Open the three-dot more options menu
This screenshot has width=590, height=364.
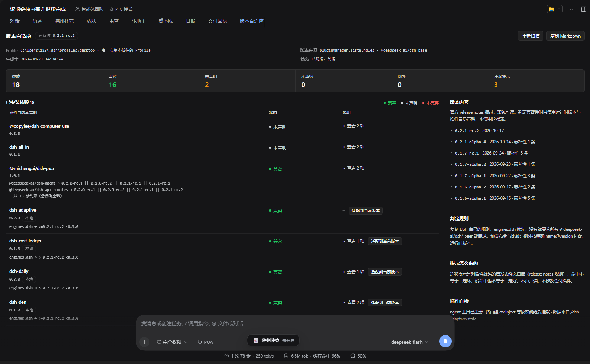pos(570,9)
